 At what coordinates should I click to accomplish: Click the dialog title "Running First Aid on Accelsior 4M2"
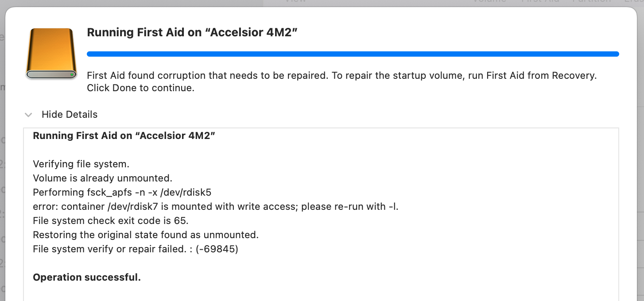point(192,32)
